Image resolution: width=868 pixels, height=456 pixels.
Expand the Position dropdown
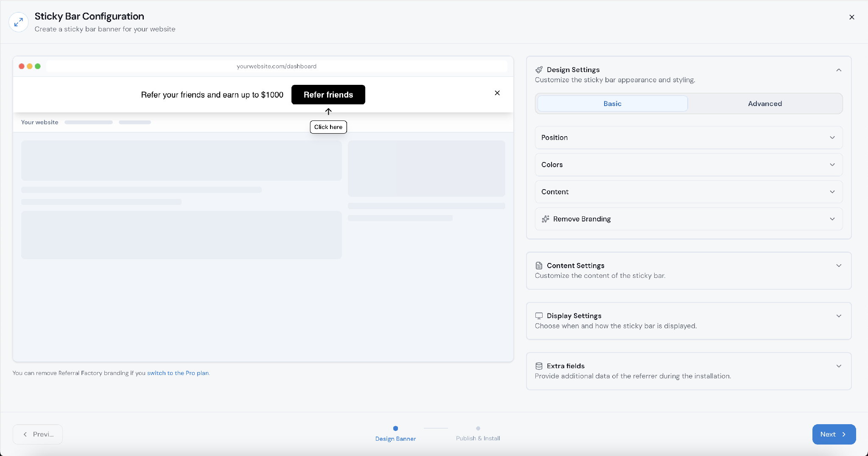689,137
